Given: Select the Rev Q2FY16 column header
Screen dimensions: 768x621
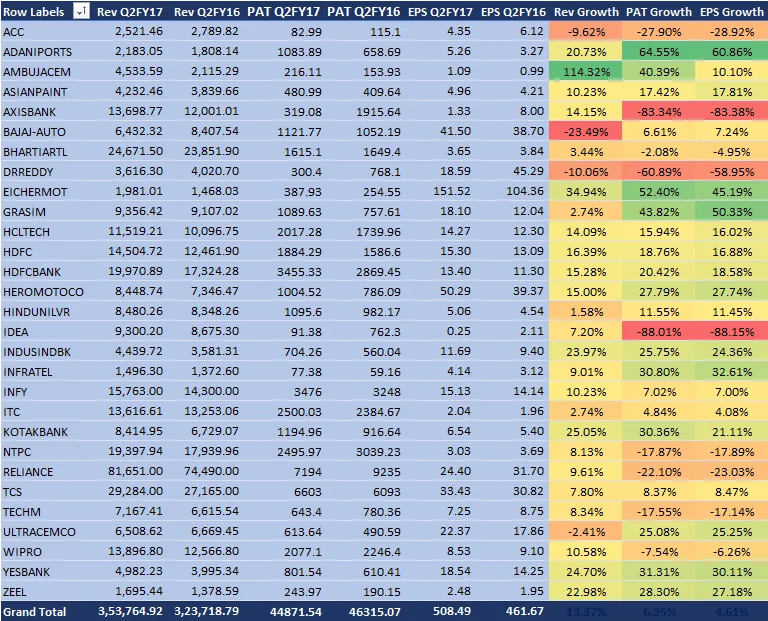Looking at the screenshot, I should 206,11.
